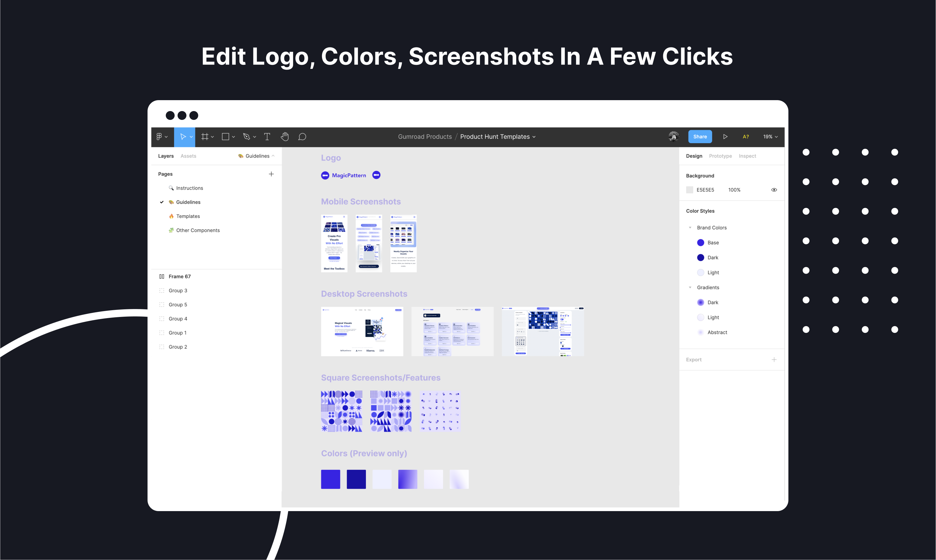Click the Base brand color swatch

tap(701, 243)
